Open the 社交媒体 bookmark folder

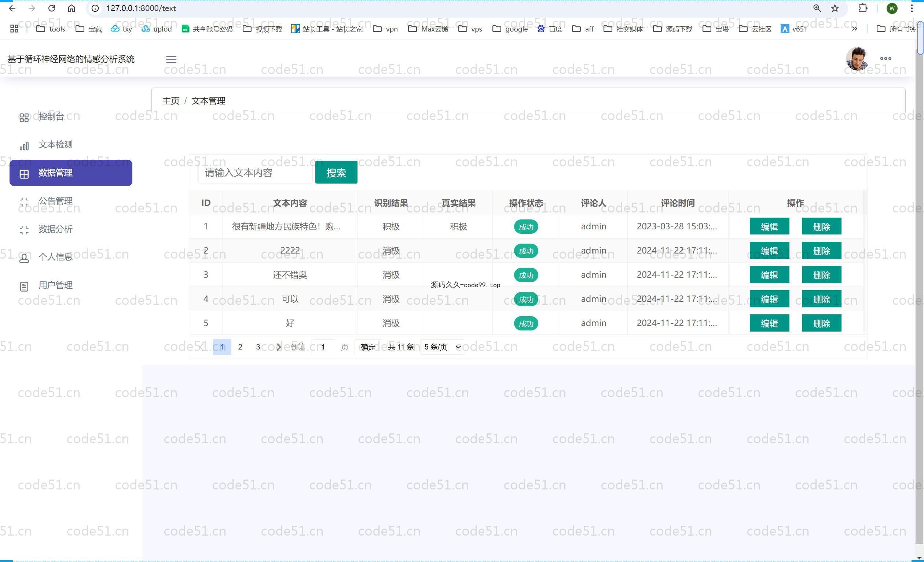(x=623, y=29)
